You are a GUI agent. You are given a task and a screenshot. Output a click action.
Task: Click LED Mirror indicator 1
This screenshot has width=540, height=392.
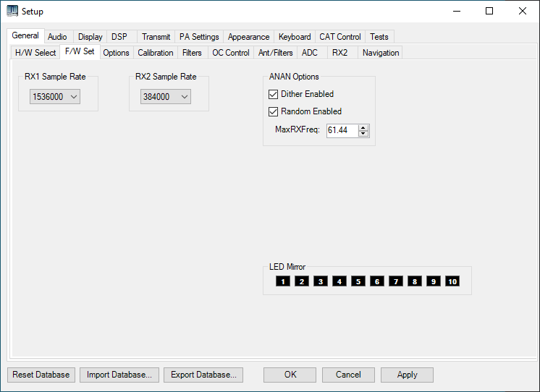click(x=283, y=281)
